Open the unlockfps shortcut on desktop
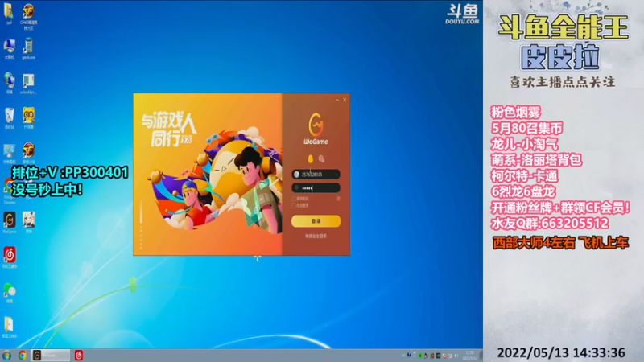Image resolution: width=644 pixels, height=362 pixels. coord(28,84)
